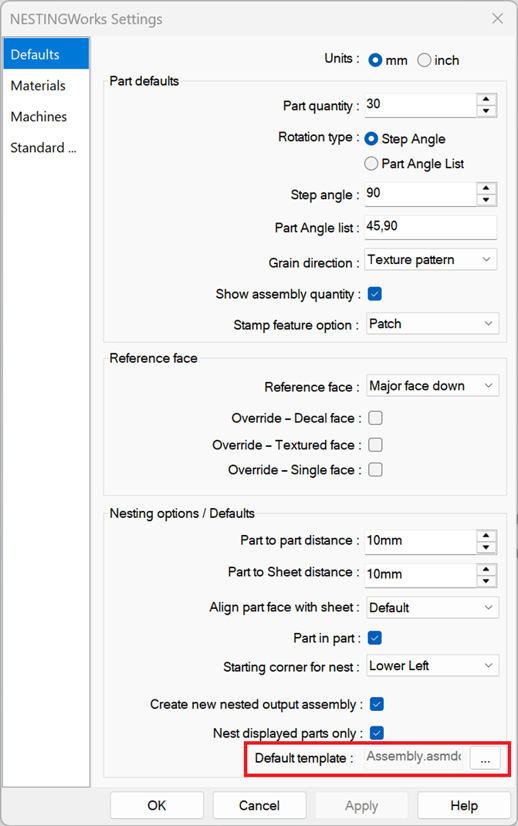This screenshot has height=826, width=518.
Task: Enable Override – Textured face option
Action: coord(375,445)
